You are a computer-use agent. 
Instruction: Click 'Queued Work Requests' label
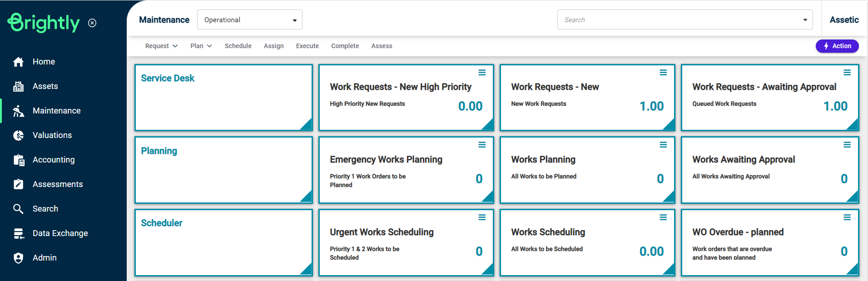[x=724, y=104]
